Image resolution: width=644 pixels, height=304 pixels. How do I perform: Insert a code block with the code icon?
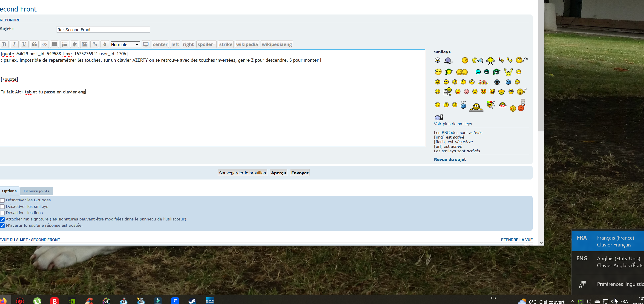44,44
